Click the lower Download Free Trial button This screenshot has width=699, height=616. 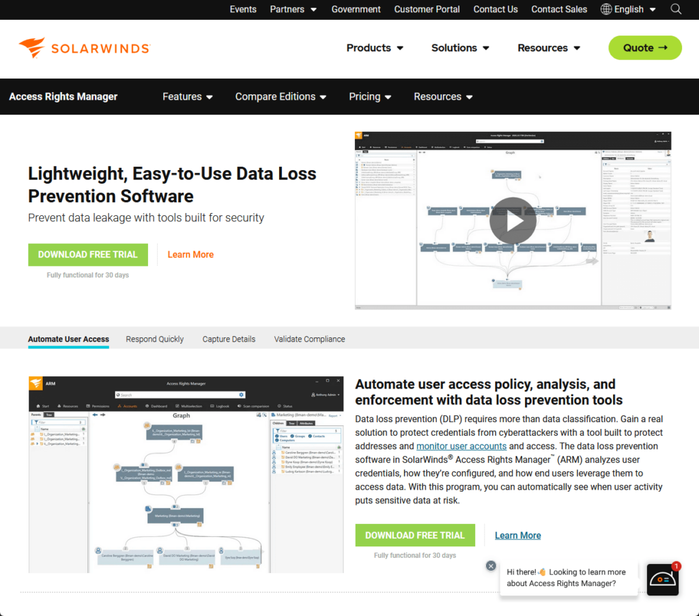click(415, 535)
